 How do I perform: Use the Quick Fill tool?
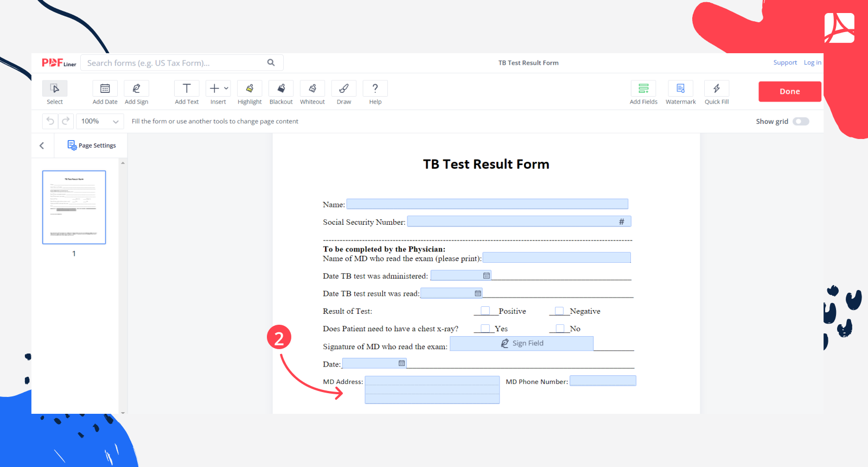tap(716, 89)
